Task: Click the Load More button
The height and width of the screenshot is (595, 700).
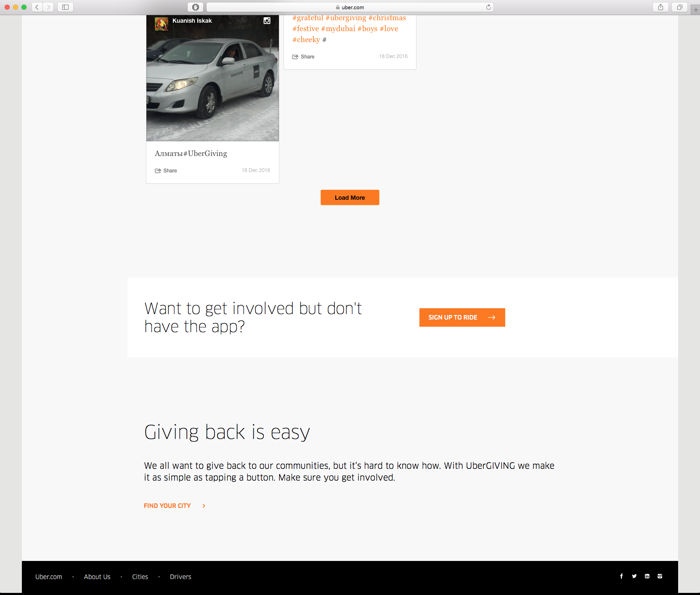Action: [x=350, y=198]
